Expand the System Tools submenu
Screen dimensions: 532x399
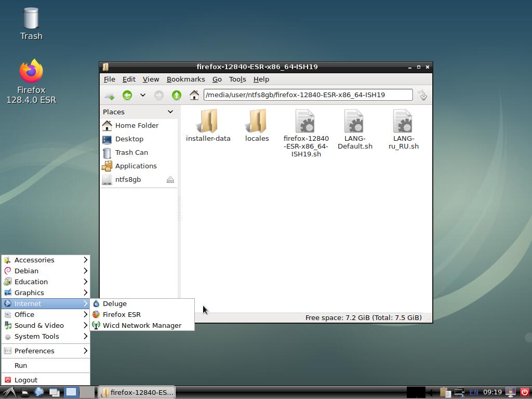pos(46,337)
